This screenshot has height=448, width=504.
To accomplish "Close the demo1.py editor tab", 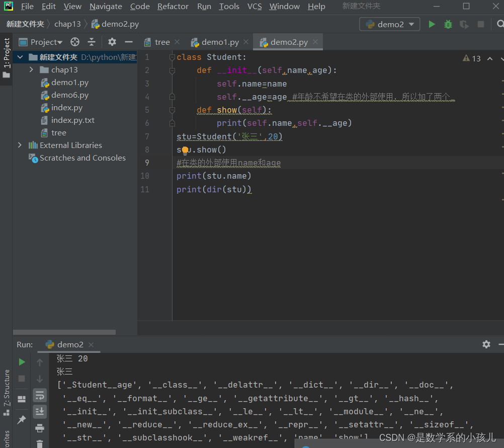I will tap(246, 42).
